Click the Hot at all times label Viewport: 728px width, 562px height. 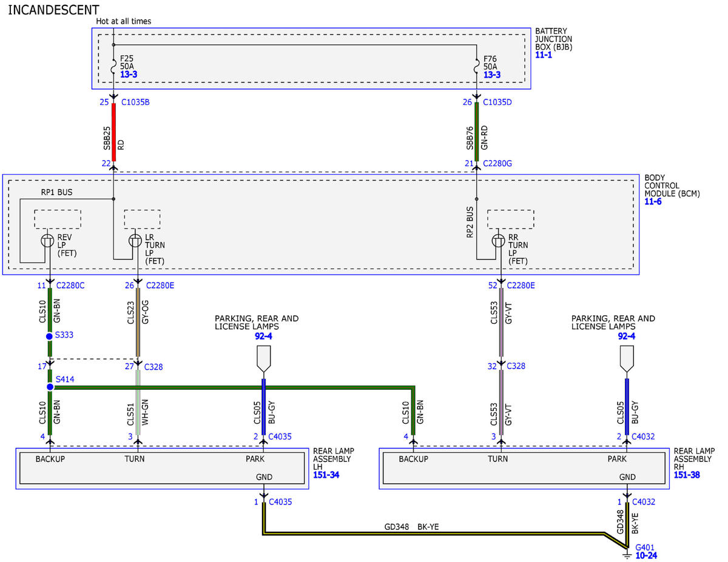pyautogui.click(x=124, y=21)
